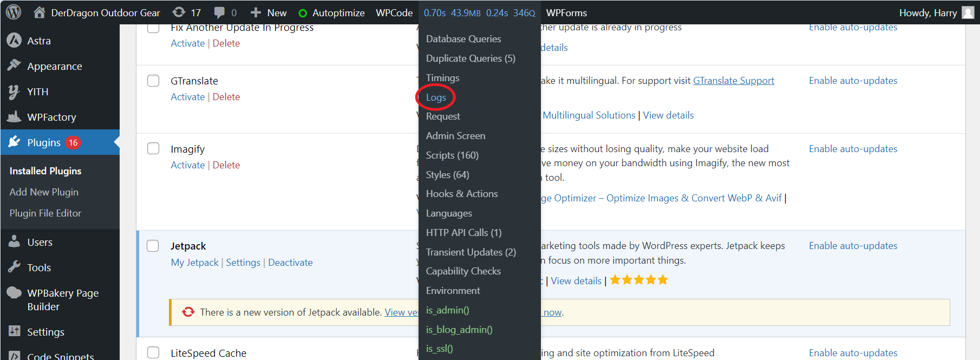The height and width of the screenshot is (360, 980).
Task: Expand the WPForms admin bar menu
Action: click(x=566, y=12)
